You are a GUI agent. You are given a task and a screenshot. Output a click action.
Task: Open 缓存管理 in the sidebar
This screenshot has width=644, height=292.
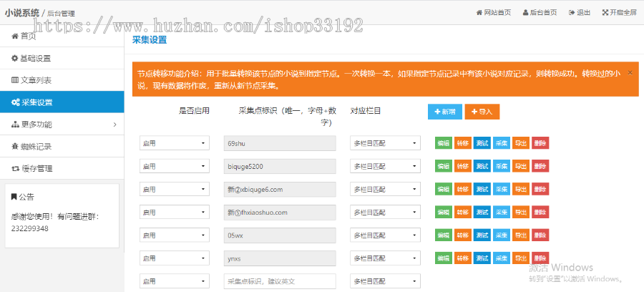coord(62,168)
